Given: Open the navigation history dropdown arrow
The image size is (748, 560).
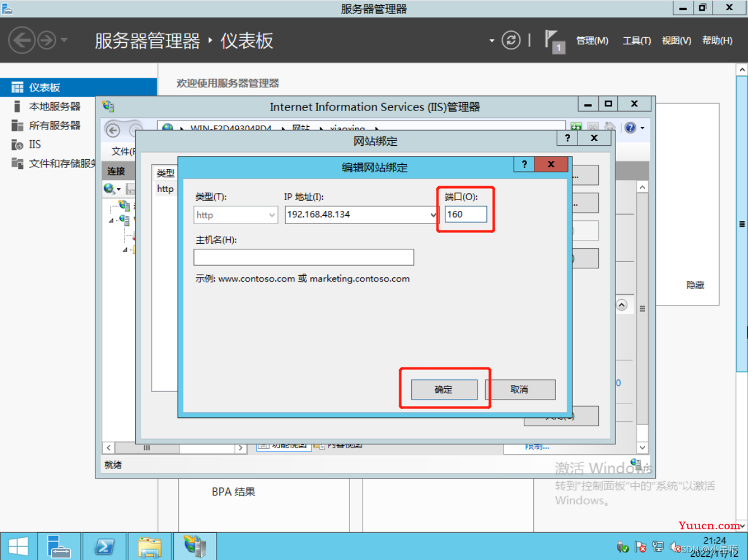Looking at the screenshot, I should tap(64, 40).
